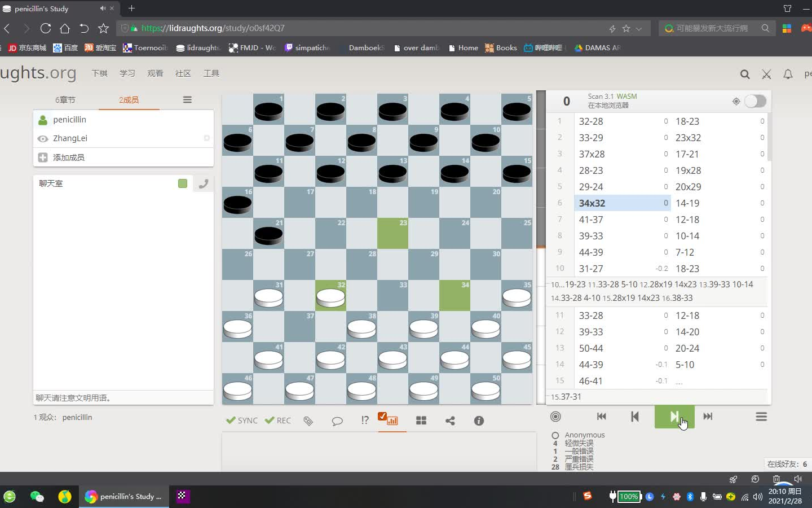Click the browser reload button

coord(46,28)
